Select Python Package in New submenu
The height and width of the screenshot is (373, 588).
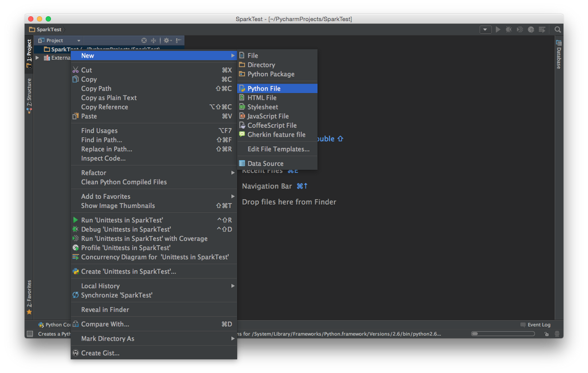pyautogui.click(x=278, y=74)
